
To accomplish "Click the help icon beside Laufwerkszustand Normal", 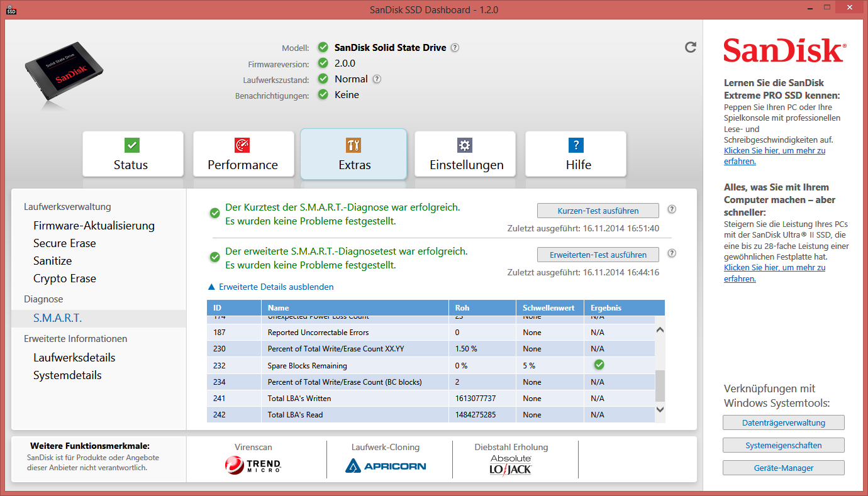I will pos(377,79).
